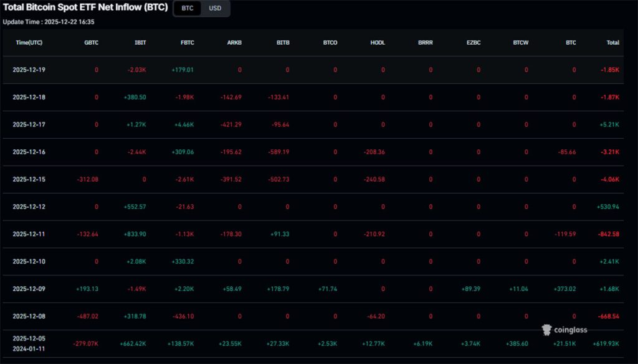Select the BTC unit toggle
638x364 pixels.
pyautogui.click(x=186, y=9)
